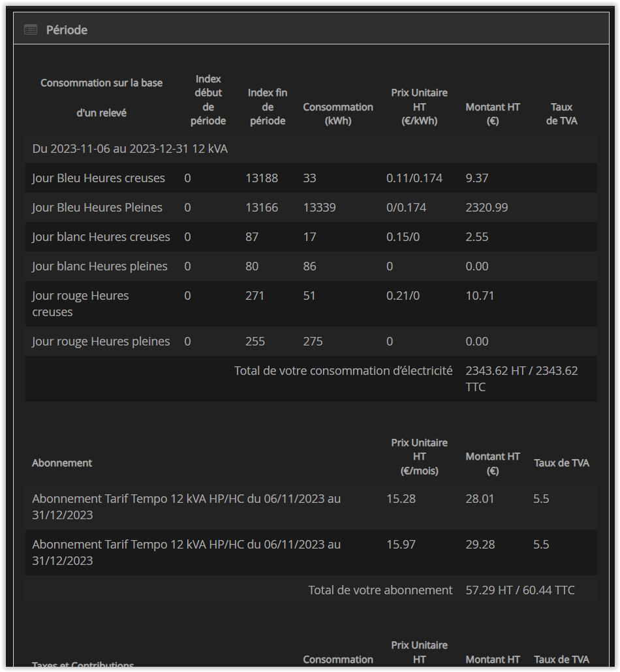Select the Jour Bleu Heures Pleines row label

coord(97,208)
